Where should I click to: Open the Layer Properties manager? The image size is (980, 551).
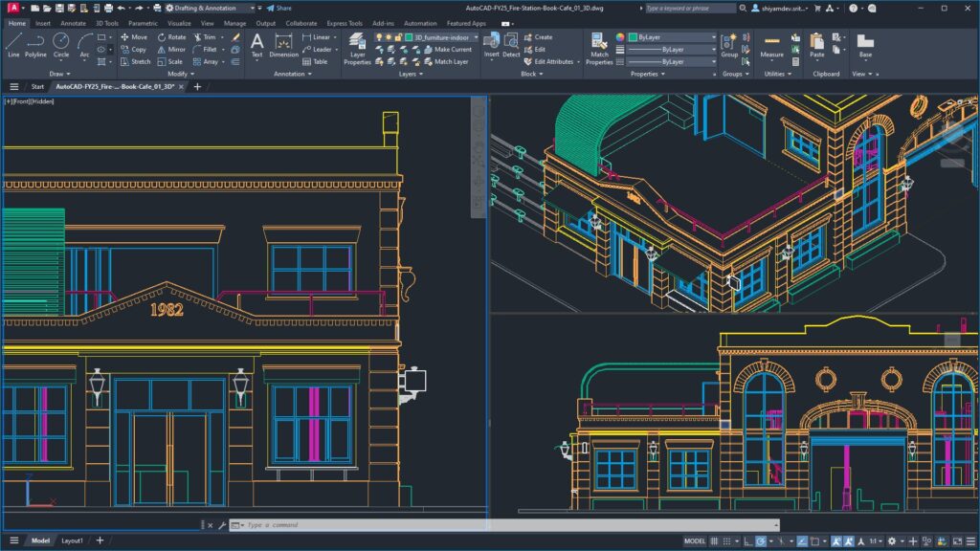coord(358,43)
